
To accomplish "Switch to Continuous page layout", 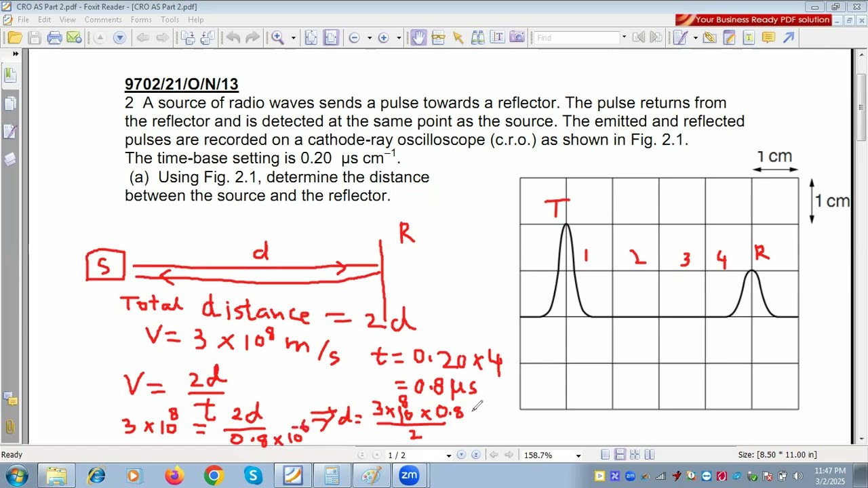I will 620,455.
